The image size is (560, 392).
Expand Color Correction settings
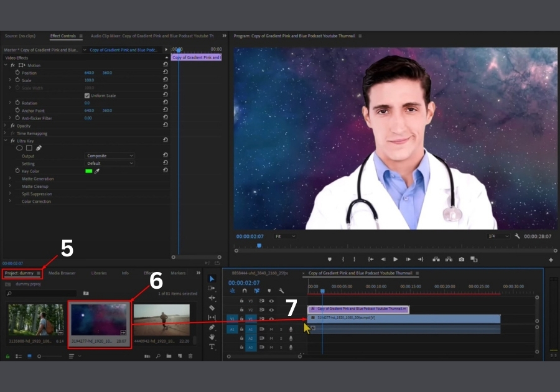click(x=9, y=200)
